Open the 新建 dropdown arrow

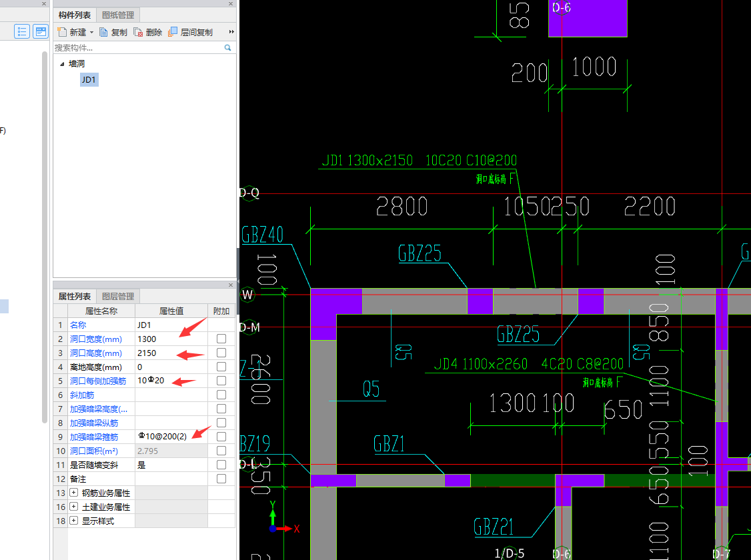[91, 32]
